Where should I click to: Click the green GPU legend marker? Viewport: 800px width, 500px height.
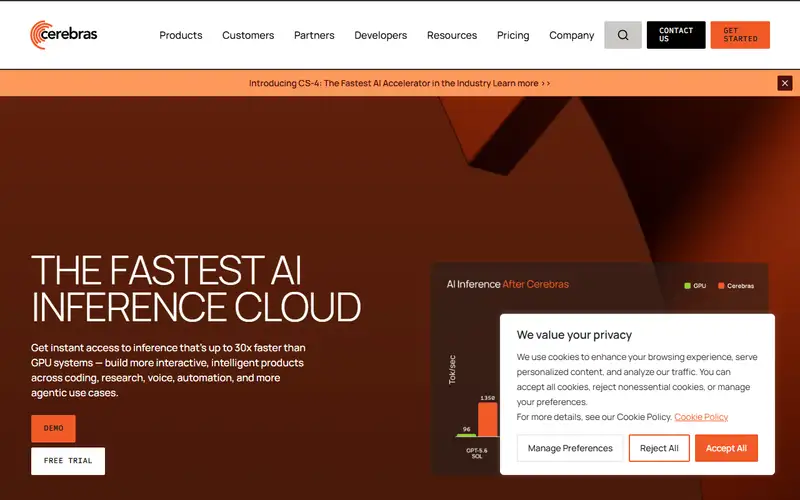687,286
